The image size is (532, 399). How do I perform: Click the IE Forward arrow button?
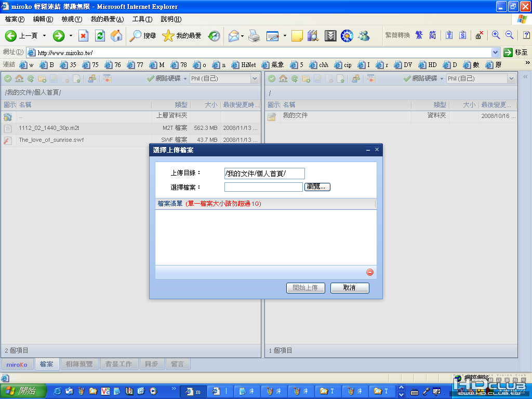(x=59, y=36)
